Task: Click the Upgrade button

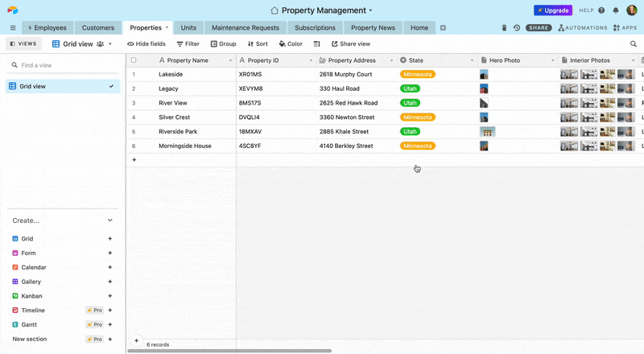Action: point(553,10)
